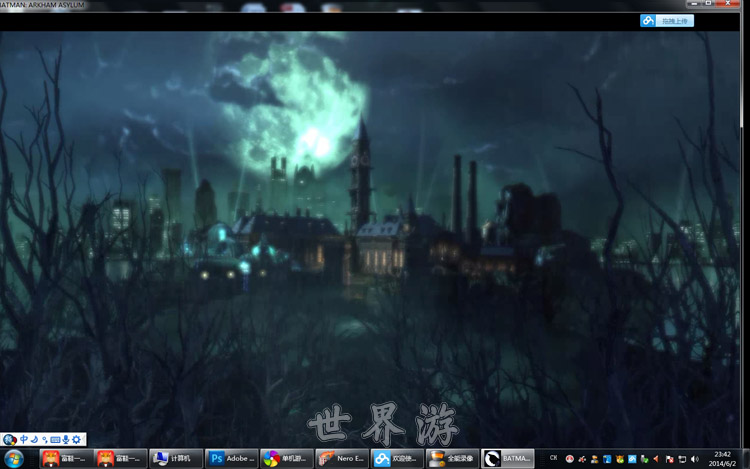
Task: Switch to Nero E... taskbar button
Action: [342, 458]
